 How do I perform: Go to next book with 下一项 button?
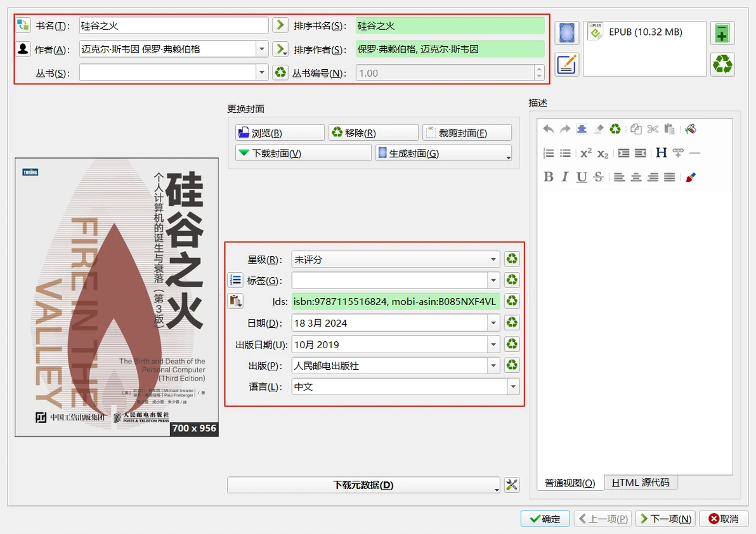665,519
